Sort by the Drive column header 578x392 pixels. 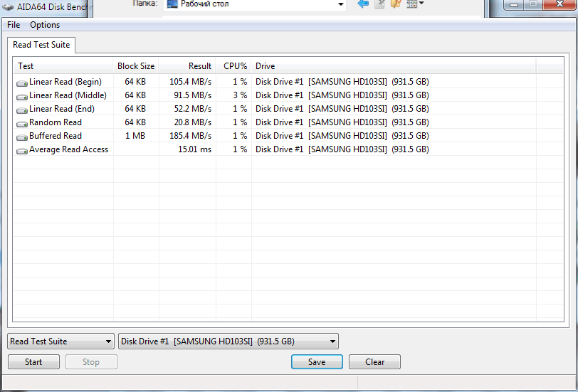tap(394, 66)
